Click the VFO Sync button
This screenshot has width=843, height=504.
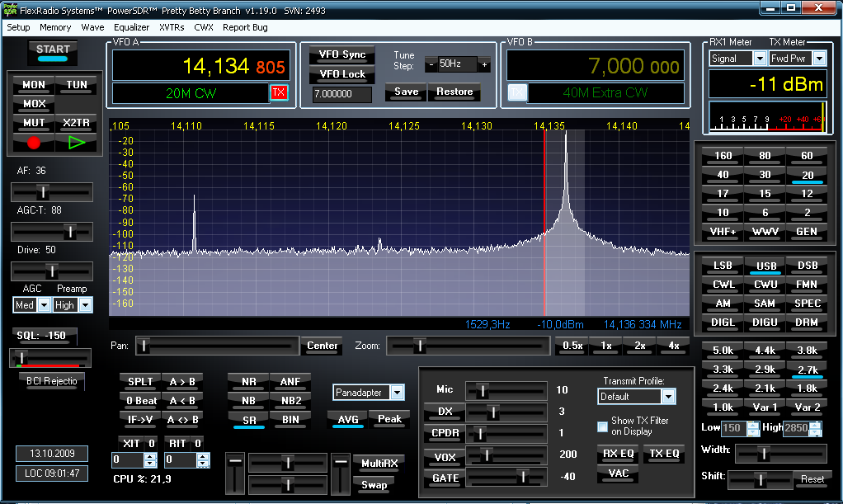point(341,55)
